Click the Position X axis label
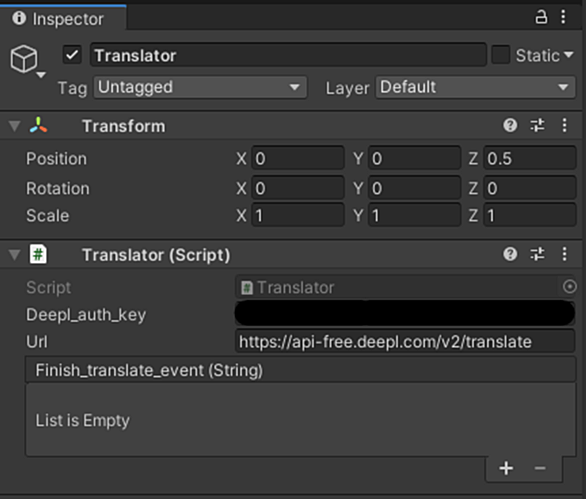The image size is (586, 499). (241, 158)
